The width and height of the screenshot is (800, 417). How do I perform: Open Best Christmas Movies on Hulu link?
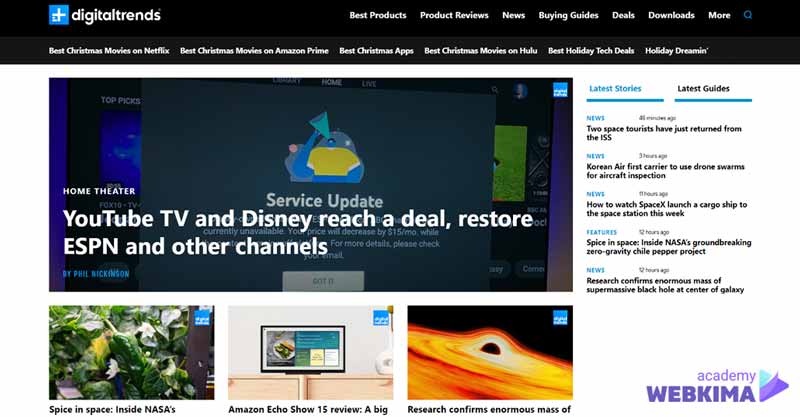click(481, 51)
